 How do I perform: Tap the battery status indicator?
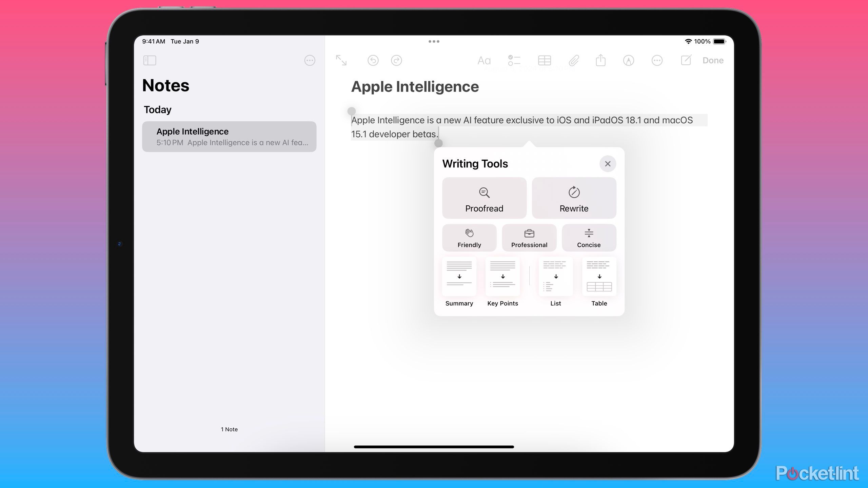click(719, 41)
